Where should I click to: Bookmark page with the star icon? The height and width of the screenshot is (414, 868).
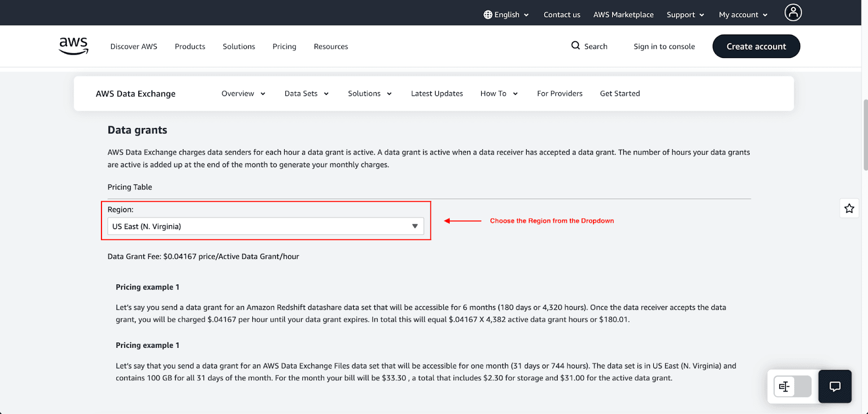[849, 208]
